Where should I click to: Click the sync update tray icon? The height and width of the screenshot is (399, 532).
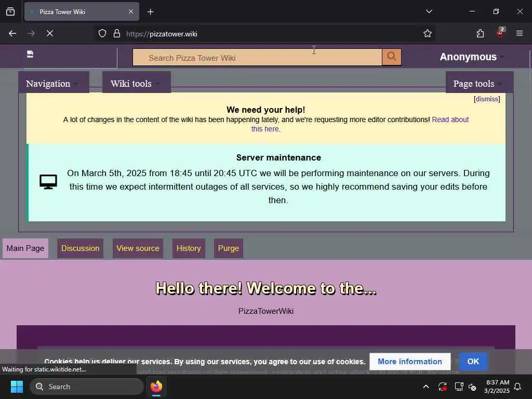443,387
